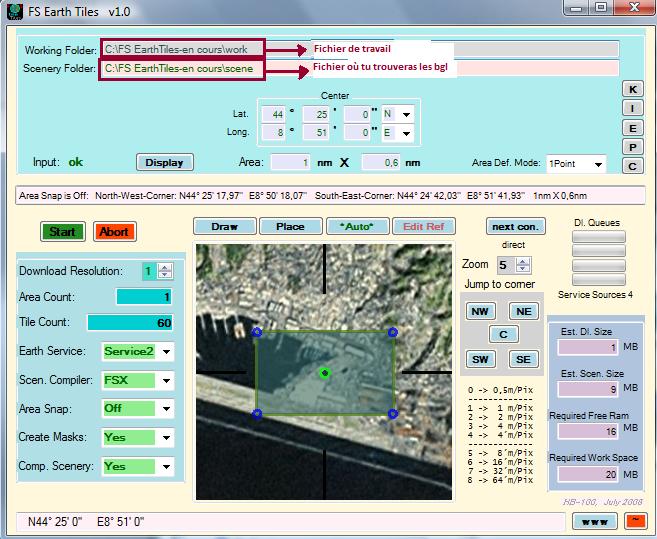Click the next con. button
The height and width of the screenshot is (539, 657).
pyautogui.click(x=515, y=227)
